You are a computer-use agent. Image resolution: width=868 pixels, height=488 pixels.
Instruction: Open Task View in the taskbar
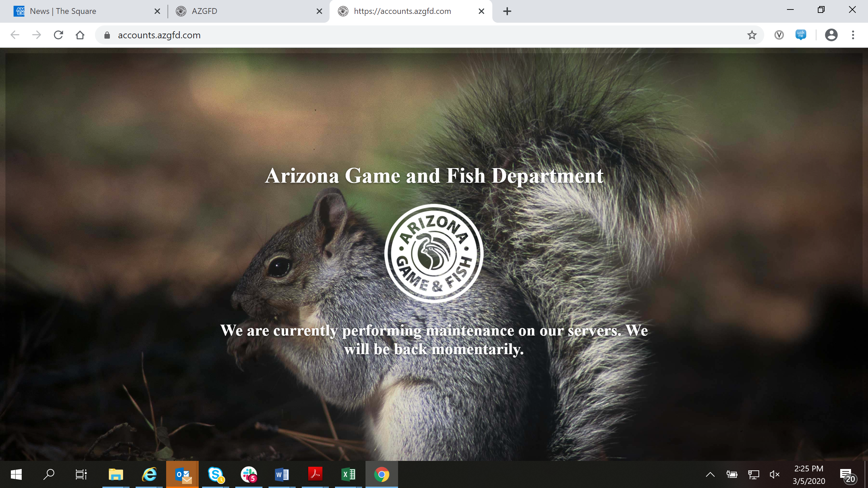click(81, 474)
